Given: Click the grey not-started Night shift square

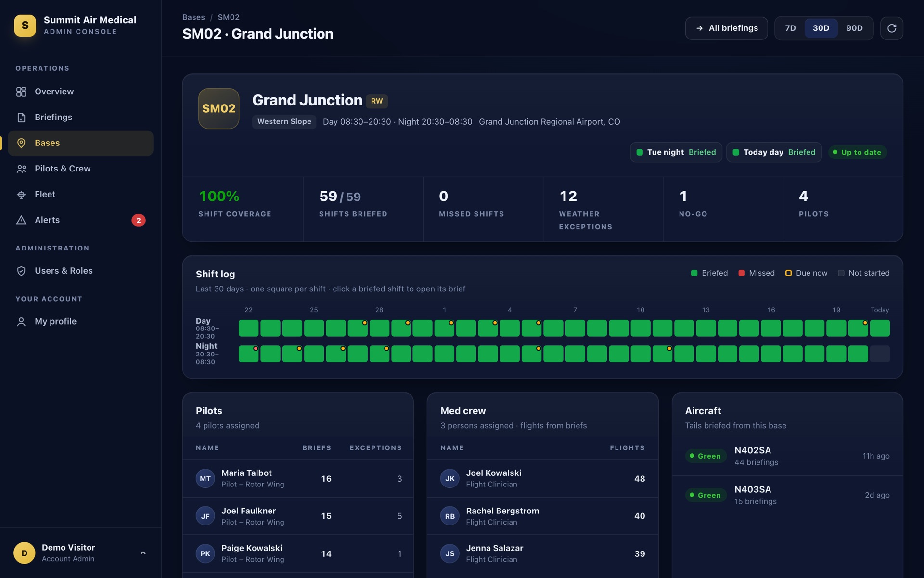Looking at the screenshot, I should click(880, 354).
